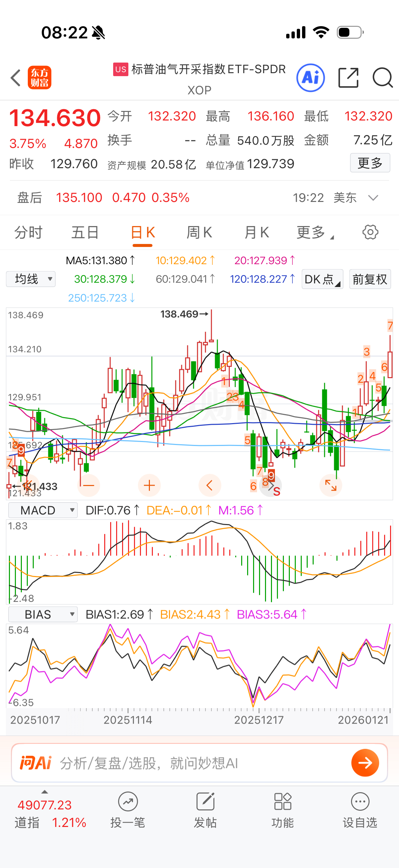Screen dimensions: 399x868
Task: Tap the 问Ai logo in input bar
Action: [35, 763]
